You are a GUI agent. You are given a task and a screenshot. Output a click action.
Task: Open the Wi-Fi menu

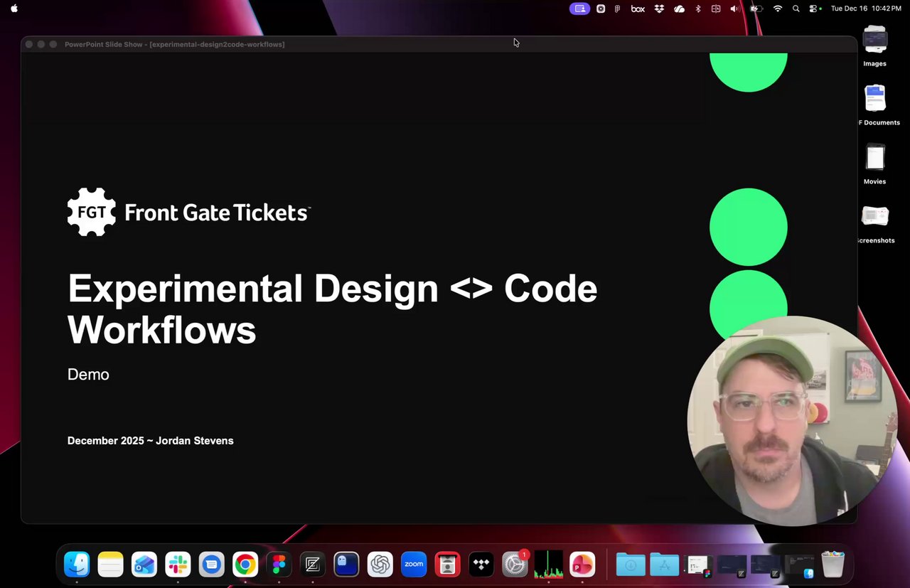pos(778,9)
